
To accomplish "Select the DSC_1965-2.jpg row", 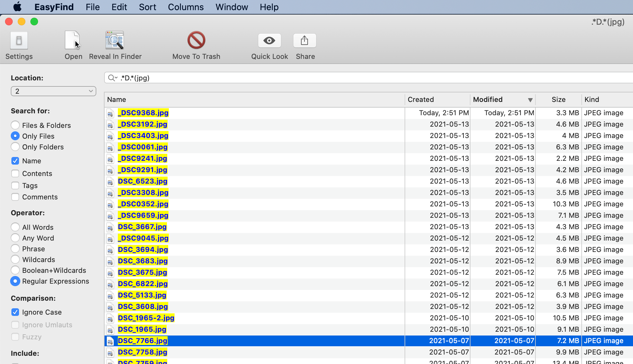I will click(146, 318).
